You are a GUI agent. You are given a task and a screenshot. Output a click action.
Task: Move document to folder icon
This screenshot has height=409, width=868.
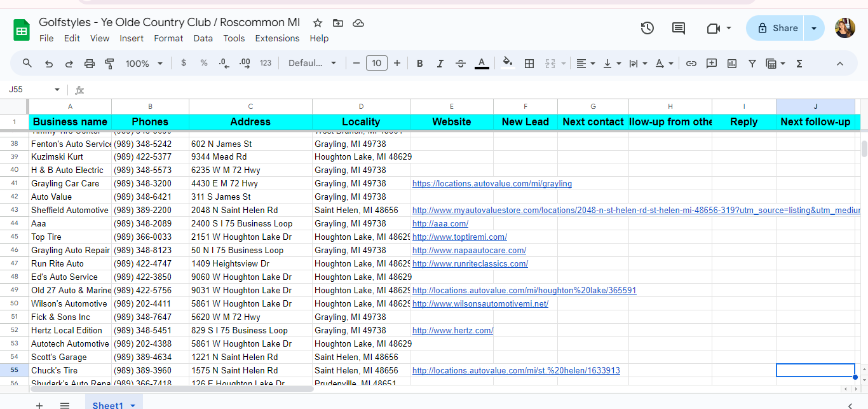click(338, 23)
